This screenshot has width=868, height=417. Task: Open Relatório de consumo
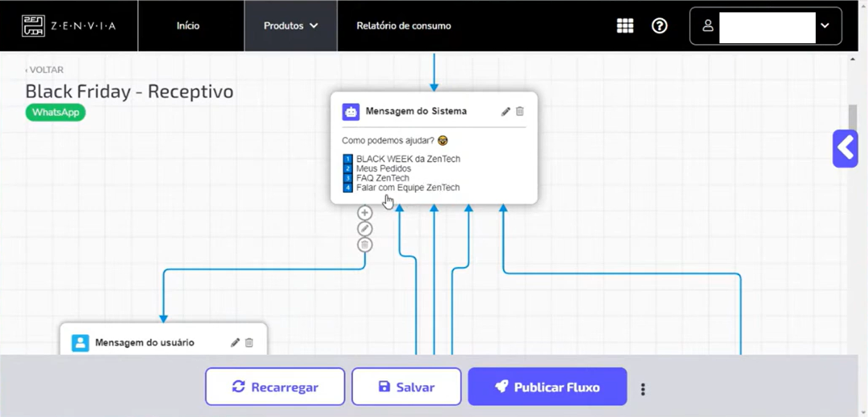(403, 25)
